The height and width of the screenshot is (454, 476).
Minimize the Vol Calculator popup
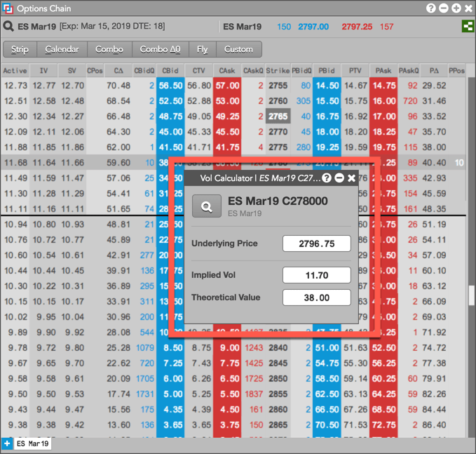click(x=339, y=178)
